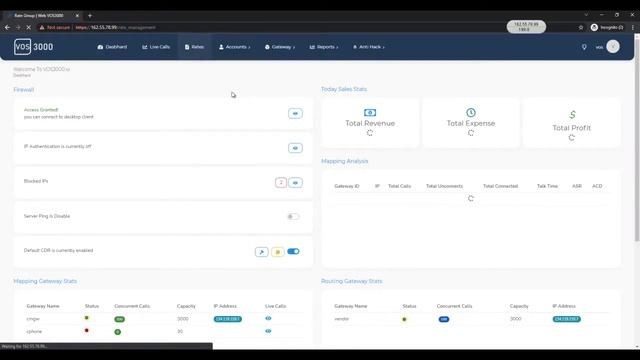640x360 pixels.
Task: Toggle the Server Ping switch
Action: [293, 216]
